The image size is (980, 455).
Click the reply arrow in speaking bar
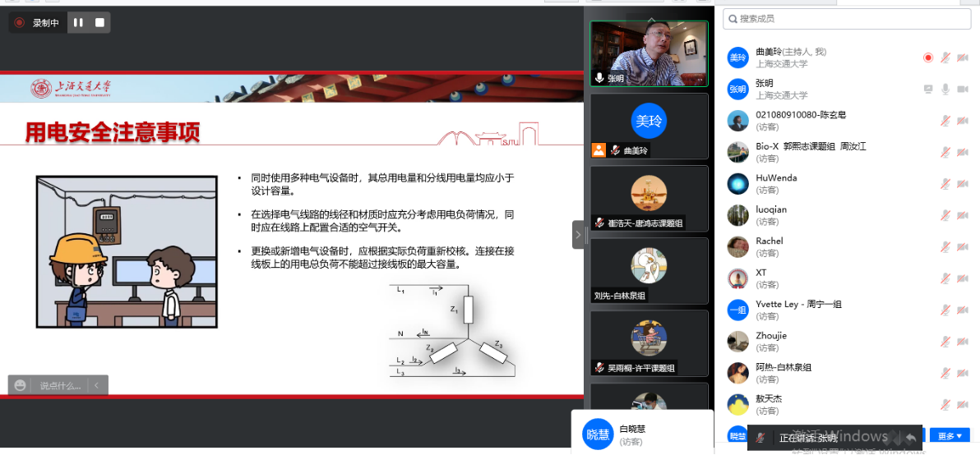point(910,438)
